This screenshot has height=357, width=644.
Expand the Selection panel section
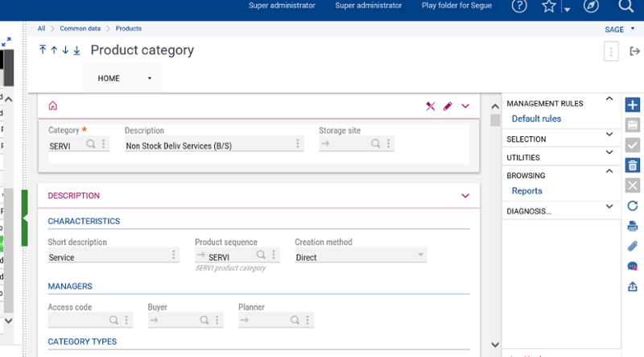click(x=609, y=139)
